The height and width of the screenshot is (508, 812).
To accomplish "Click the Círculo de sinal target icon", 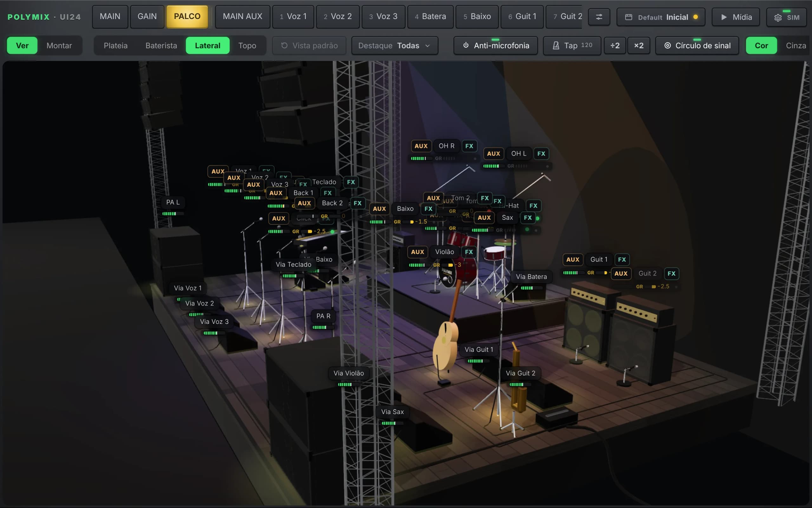I will point(667,45).
